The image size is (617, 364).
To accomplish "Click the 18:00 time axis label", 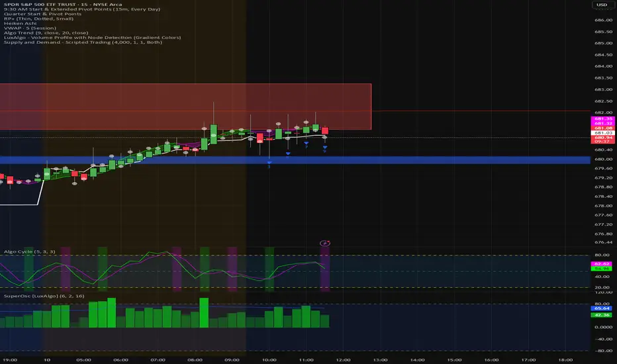I will click(565, 359).
